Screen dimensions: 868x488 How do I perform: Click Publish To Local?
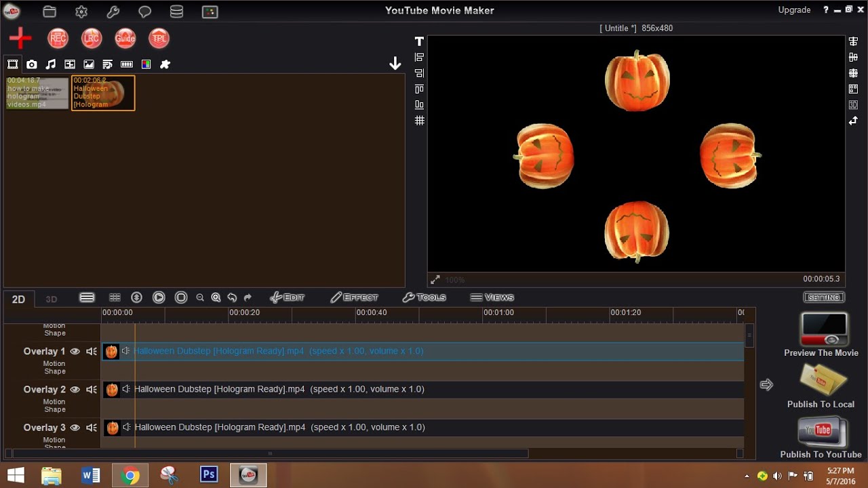tap(821, 386)
